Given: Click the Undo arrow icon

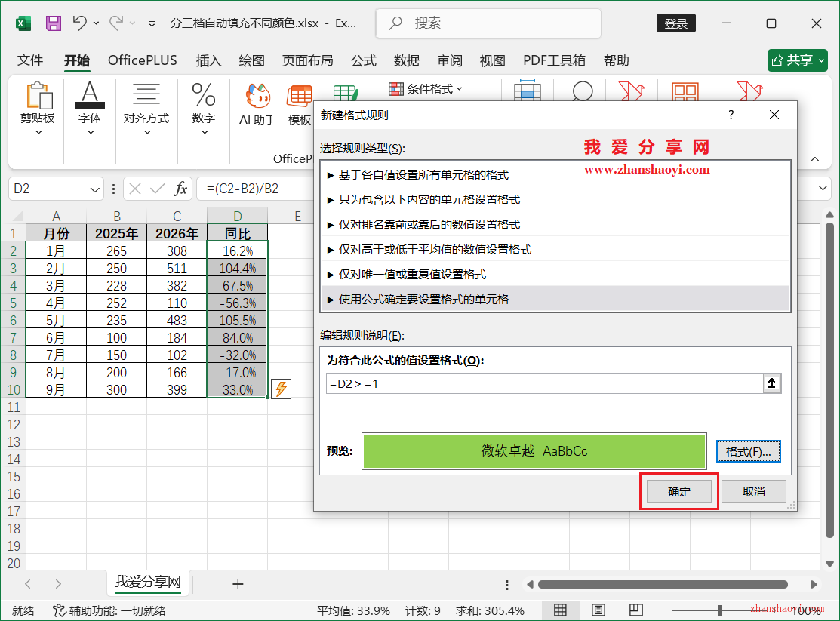Looking at the screenshot, I should point(80,23).
